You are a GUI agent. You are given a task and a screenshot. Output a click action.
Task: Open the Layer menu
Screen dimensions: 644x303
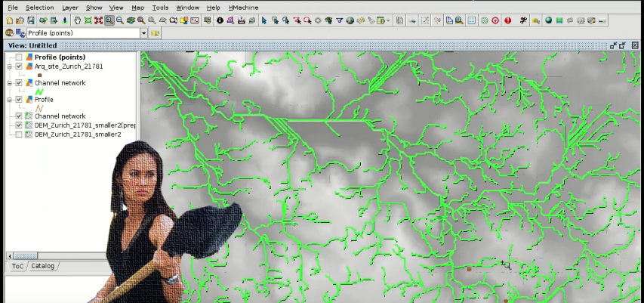click(69, 7)
